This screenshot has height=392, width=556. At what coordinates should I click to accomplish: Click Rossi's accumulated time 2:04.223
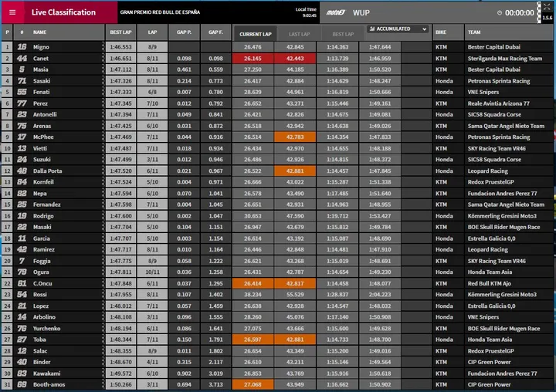(x=380, y=295)
